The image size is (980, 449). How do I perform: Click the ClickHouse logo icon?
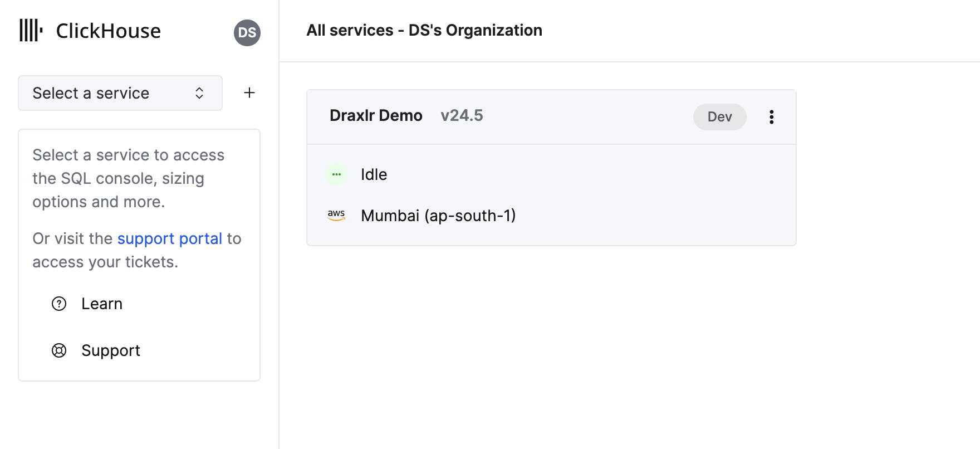(31, 30)
